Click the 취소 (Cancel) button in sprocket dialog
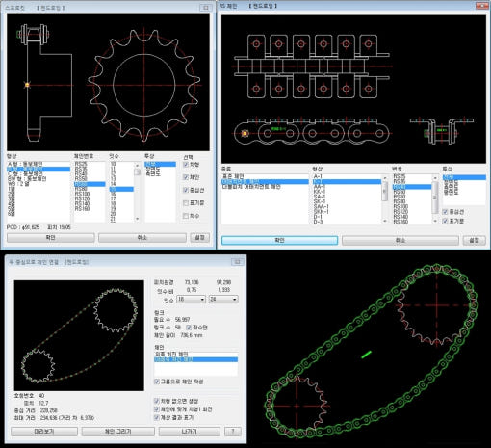491x448 pixels. [x=142, y=238]
